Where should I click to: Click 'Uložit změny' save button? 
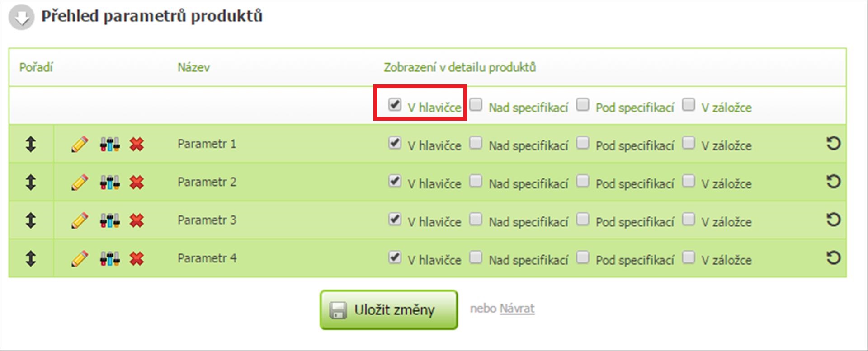coord(389,310)
